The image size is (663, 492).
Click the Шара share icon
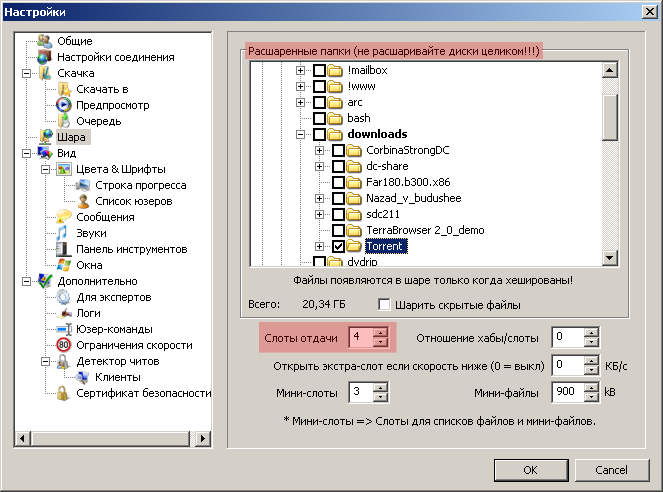pyautogui.click(x=45, y=137)
